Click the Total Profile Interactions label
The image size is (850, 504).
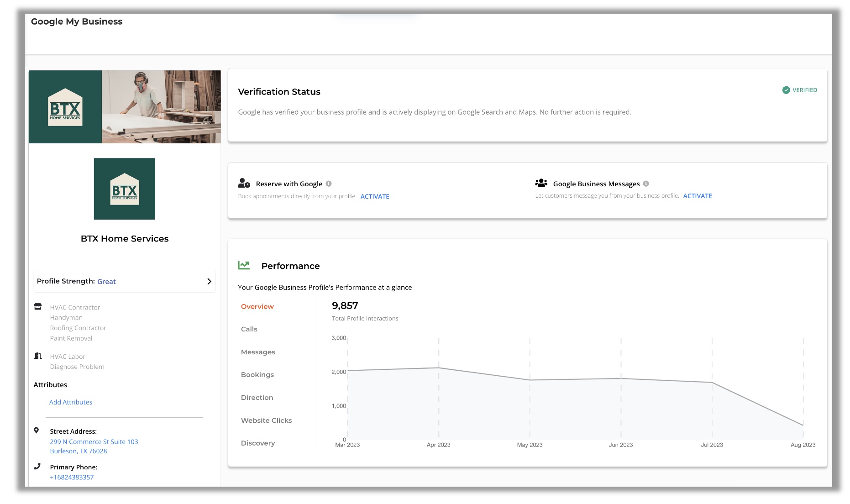point(365,319)
